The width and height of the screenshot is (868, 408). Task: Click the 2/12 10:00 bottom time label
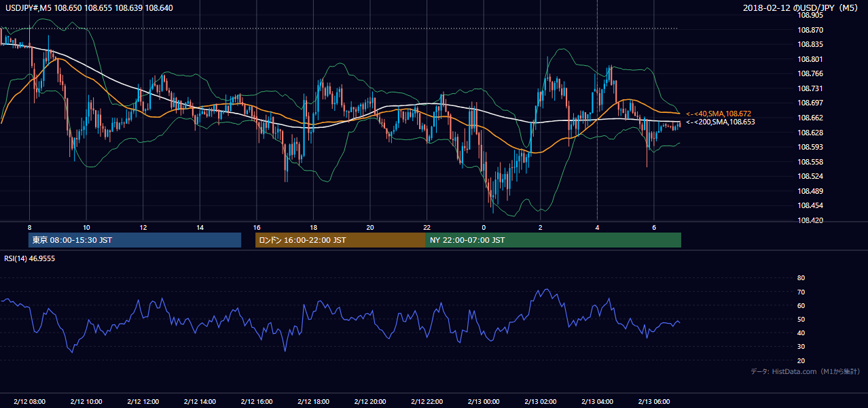click(x=86, y=402)
